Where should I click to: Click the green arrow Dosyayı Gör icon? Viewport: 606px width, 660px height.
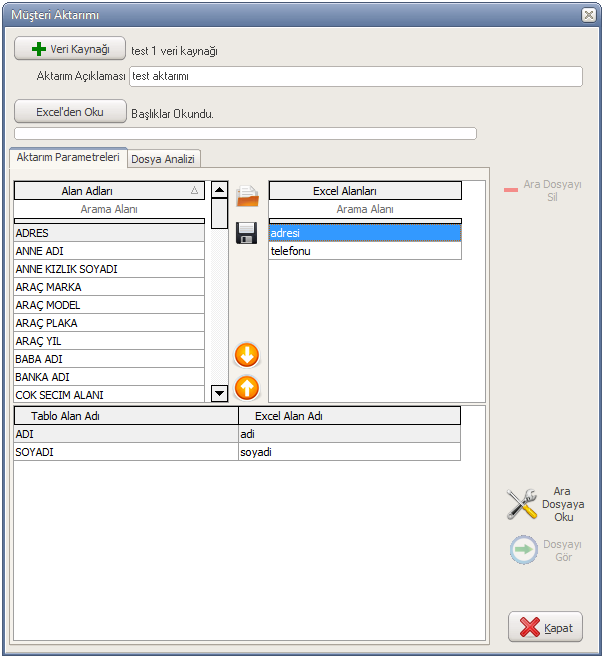point(524,549)
